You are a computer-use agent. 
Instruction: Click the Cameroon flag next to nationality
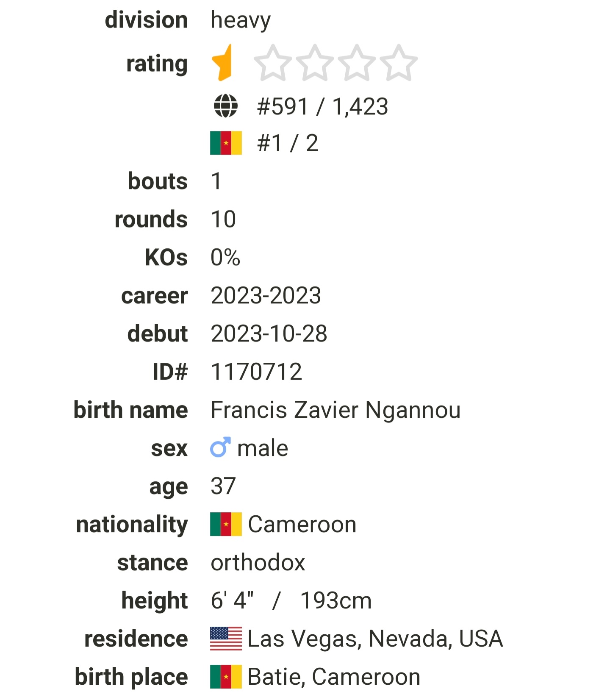coord(226,524)
